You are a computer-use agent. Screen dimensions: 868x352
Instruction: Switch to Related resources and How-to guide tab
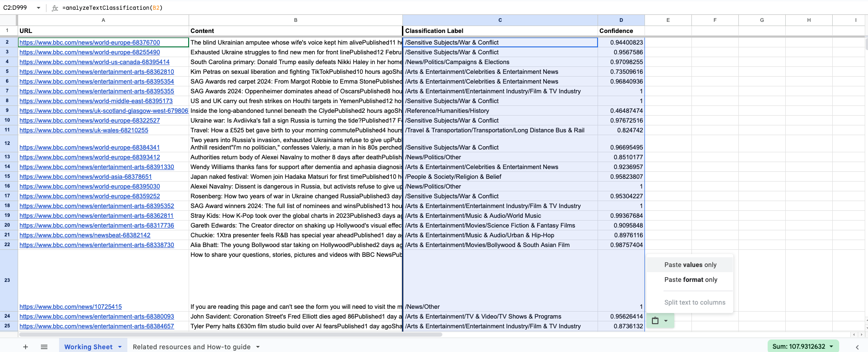pos(191,347)
